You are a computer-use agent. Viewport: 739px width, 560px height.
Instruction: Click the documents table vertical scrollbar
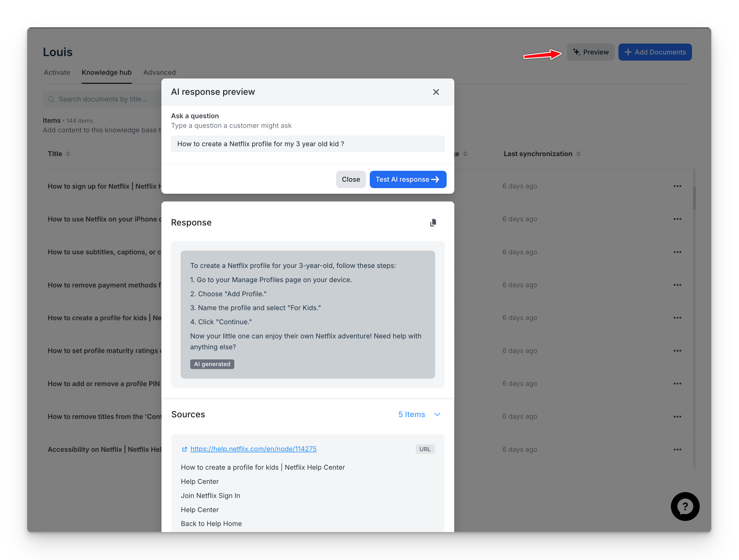coord(694,199)
